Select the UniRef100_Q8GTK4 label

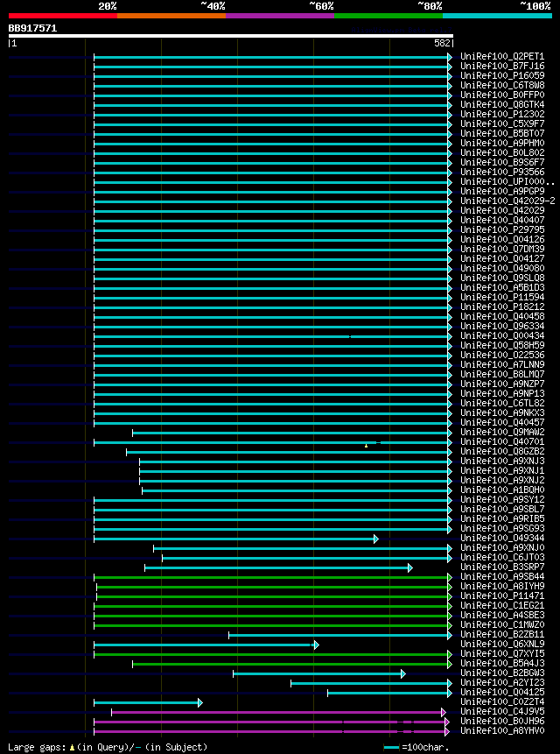coord(502,105)
